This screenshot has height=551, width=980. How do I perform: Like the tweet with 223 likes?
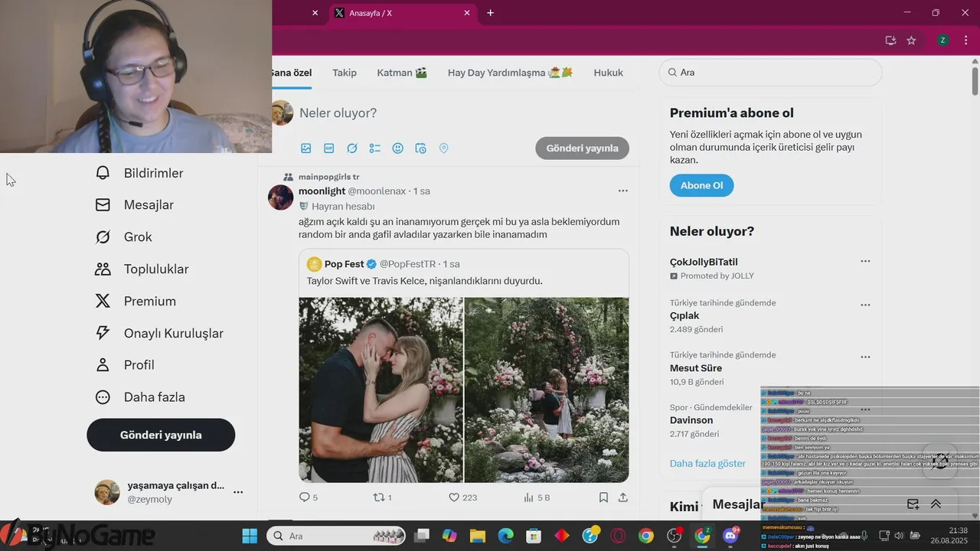454,497
